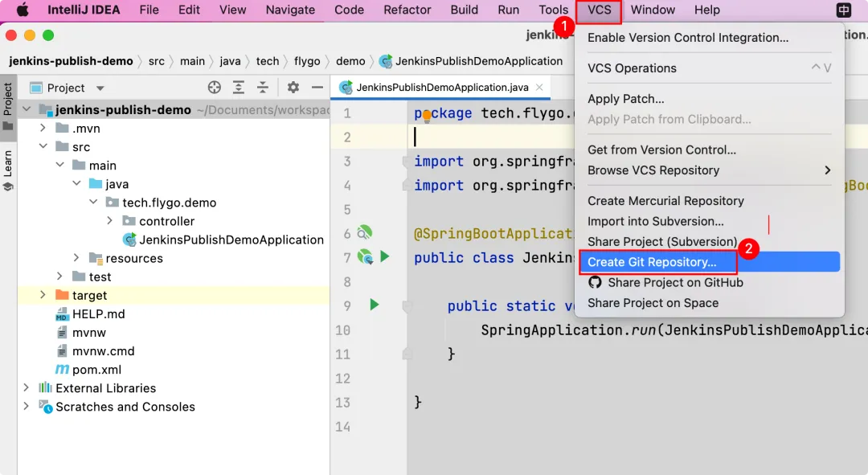
Task: Collapse the src folder
Action: tap(43, 146)
